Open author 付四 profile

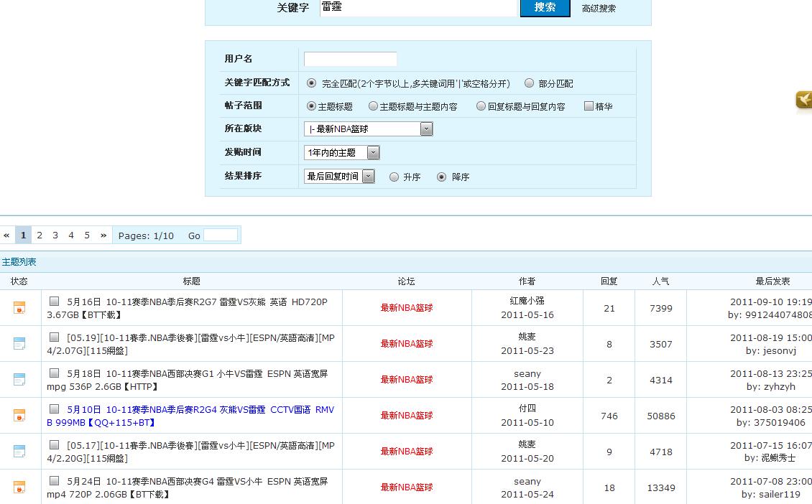coord(527,409)
